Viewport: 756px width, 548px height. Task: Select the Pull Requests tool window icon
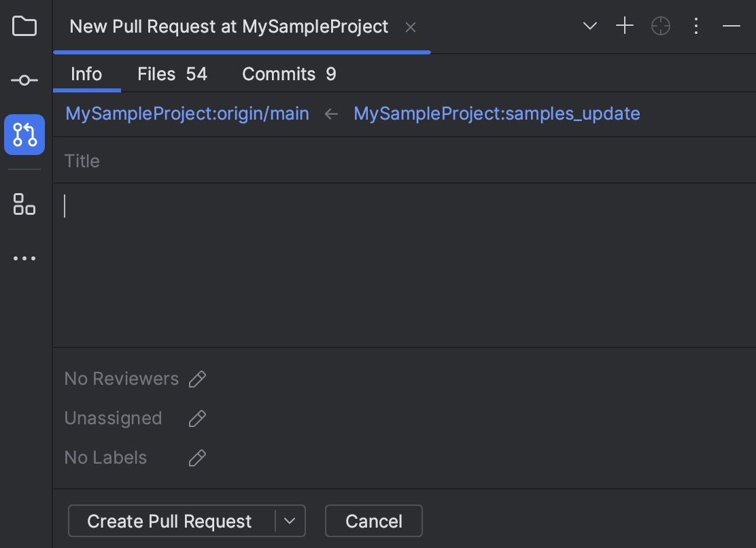(x=24, y=135)
